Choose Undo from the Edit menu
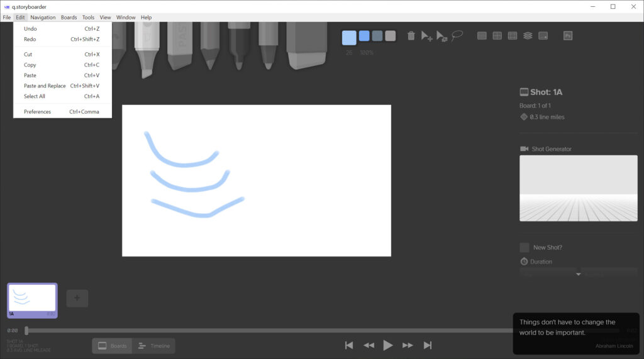Viewport: 644px width, 359px height. click(x=62, y=29)
